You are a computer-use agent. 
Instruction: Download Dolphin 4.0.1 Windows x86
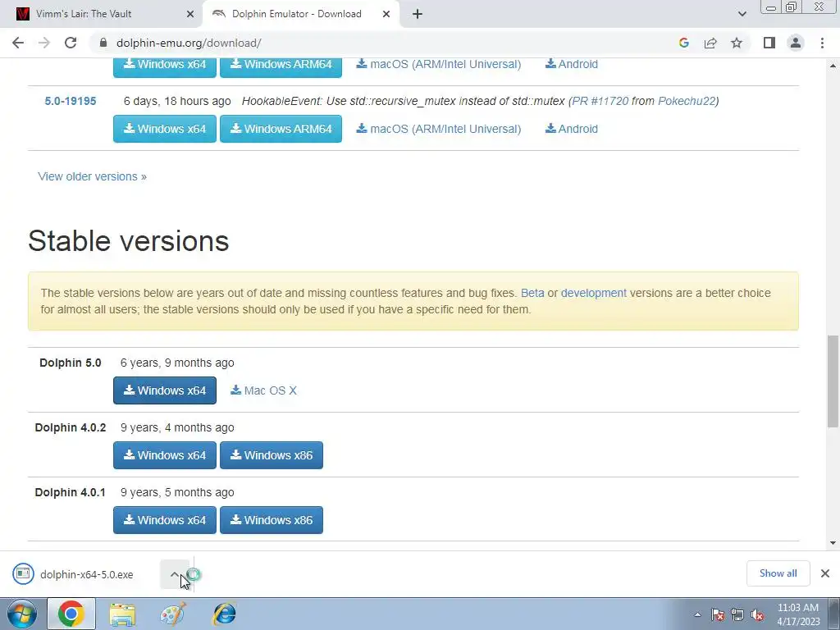(x=271, y=520)
